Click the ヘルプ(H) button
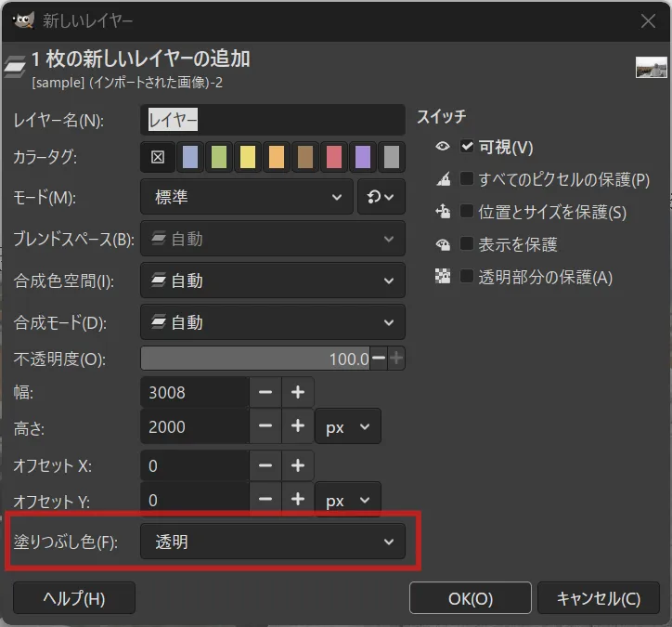Image resolution: width=672 pixels, height=627 pixels. click(74, 598)
